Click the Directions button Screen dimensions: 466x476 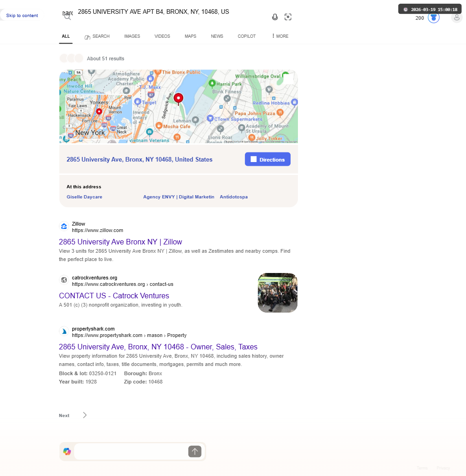(268, 159)
